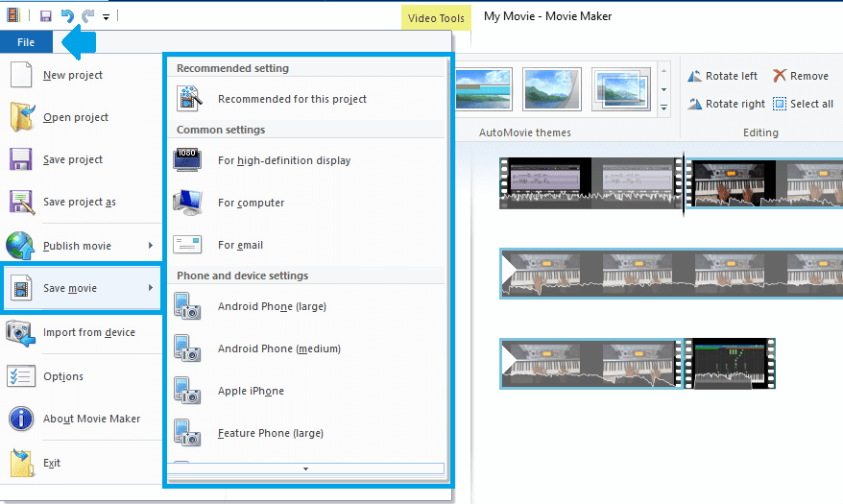Click Feature Phone (large) device icon
Screen dimensions: 843x504
click(187, 433)
